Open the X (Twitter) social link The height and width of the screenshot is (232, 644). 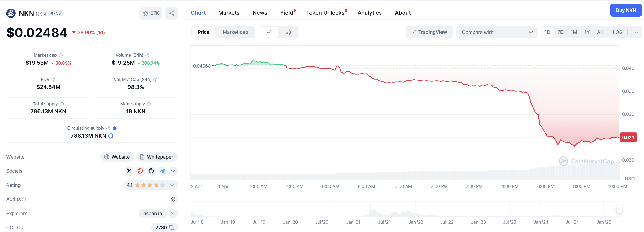click(x=129, y=171)
